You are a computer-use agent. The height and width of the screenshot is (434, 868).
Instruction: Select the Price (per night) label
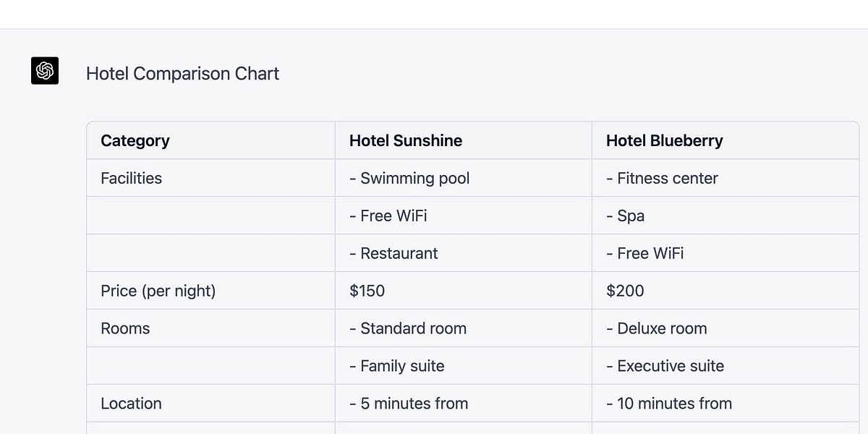coord(158,291)
